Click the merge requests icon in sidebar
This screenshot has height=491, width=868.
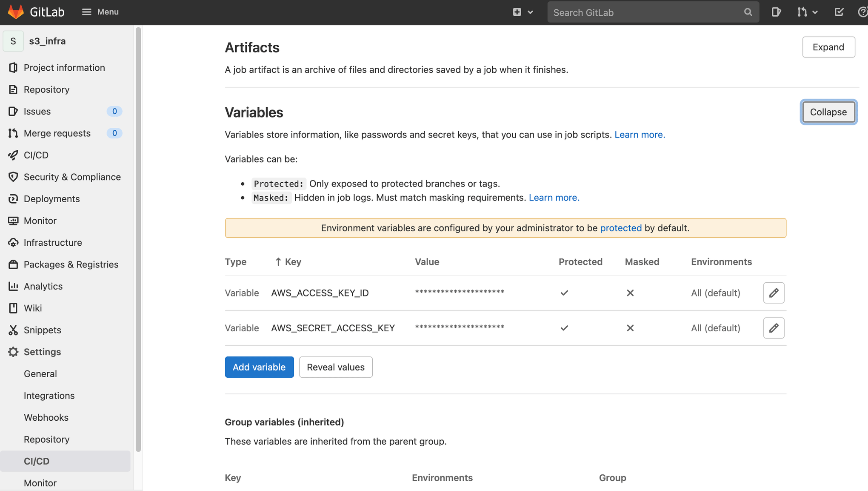[x=13, y=132]
